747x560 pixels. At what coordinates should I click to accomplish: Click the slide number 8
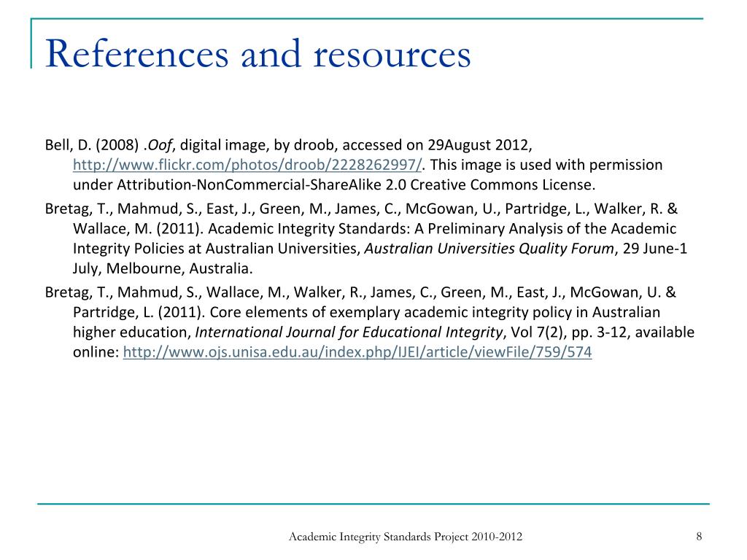(x=699, y=537)
